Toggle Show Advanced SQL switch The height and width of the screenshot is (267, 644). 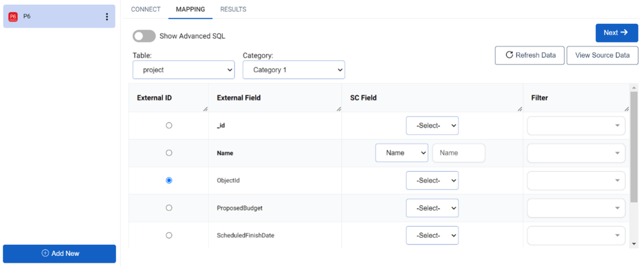pos(144,36)
